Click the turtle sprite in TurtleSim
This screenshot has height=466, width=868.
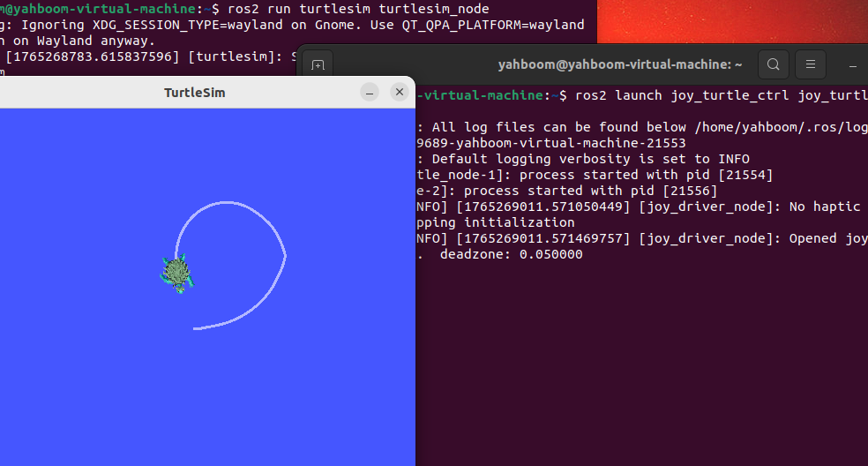pyautogui.click(x=177, y=274)
